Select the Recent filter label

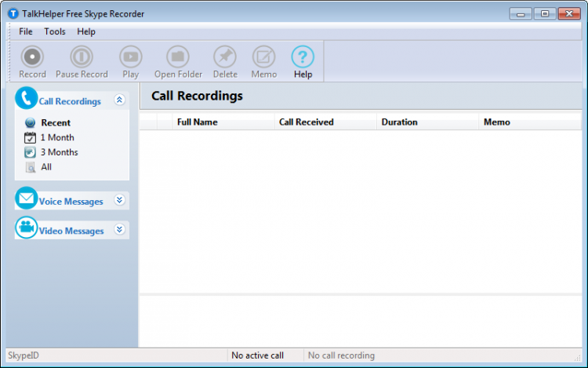tap(56, 122)
